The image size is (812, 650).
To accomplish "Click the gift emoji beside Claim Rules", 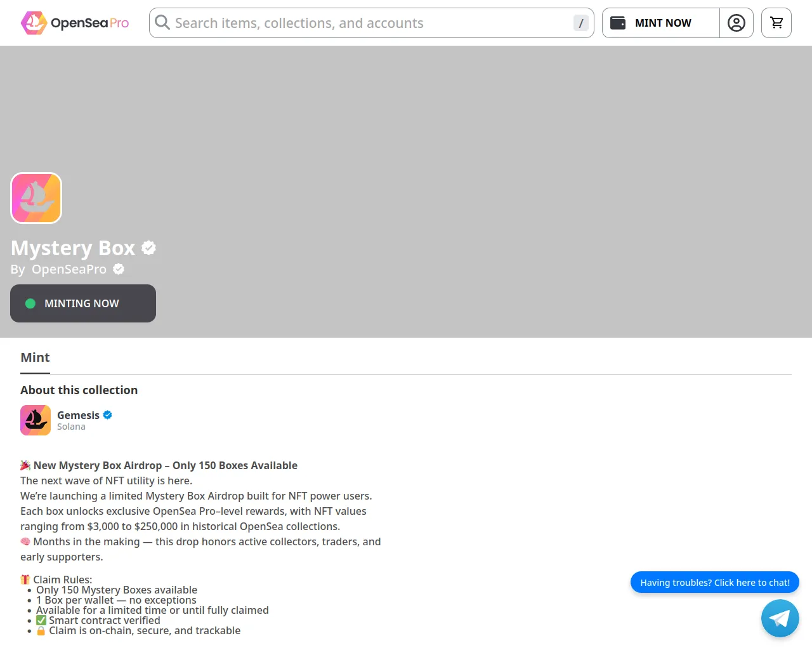I will (25, 580).
